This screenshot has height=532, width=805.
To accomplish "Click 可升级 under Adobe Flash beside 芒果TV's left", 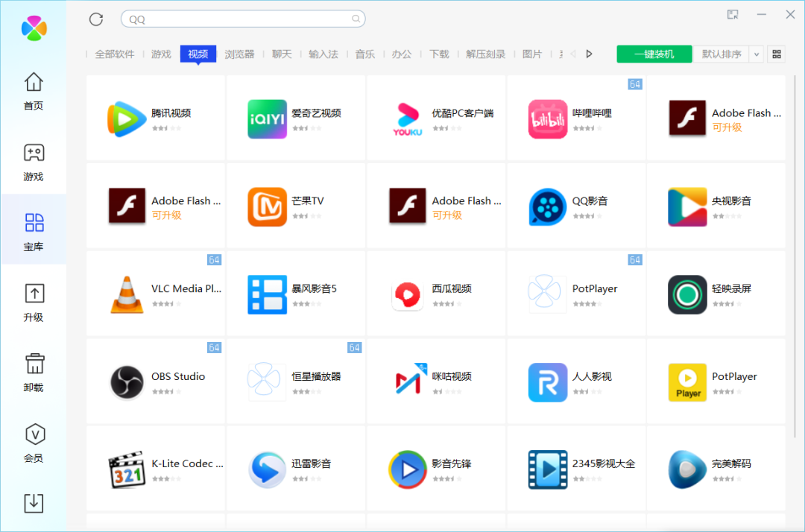I will tap(166, 215).
